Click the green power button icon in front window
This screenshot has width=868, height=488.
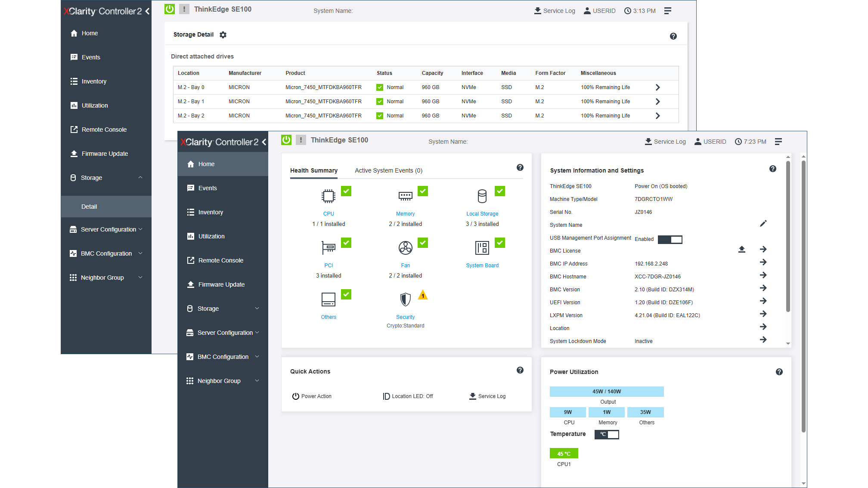286,140
